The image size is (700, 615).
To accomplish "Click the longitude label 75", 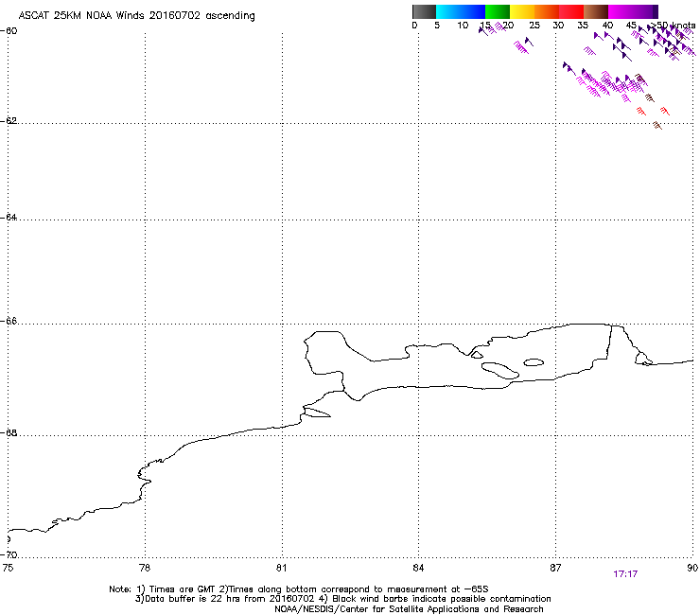I will tap(8, 568).
